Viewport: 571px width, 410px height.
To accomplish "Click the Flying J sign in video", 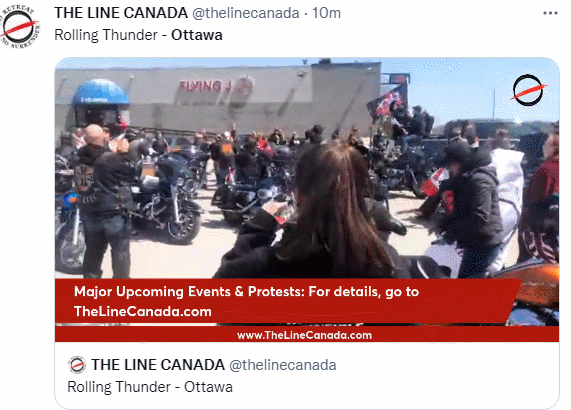I will tap(216, 87).
